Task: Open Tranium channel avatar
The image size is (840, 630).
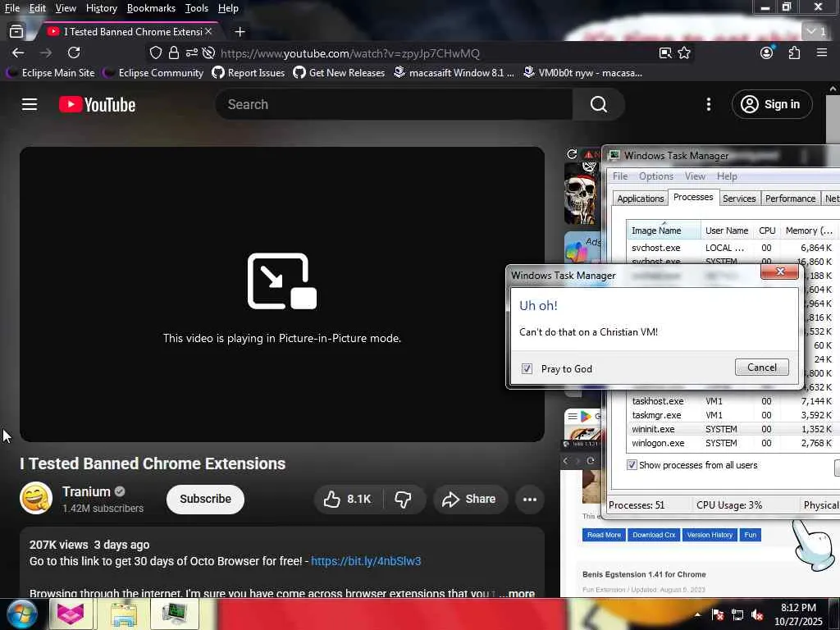Action: point(36,498)
